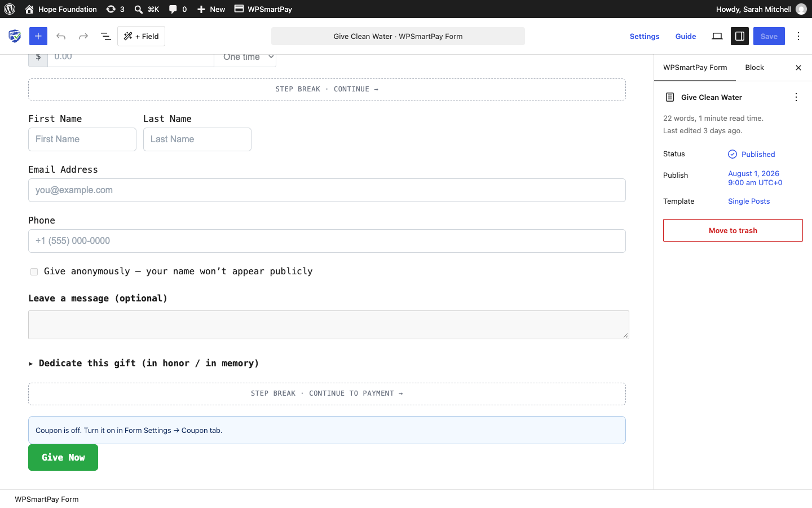The image size is (812, 508).
Task: Expand the Dedicate this gift section
Action: click(144, 363)
